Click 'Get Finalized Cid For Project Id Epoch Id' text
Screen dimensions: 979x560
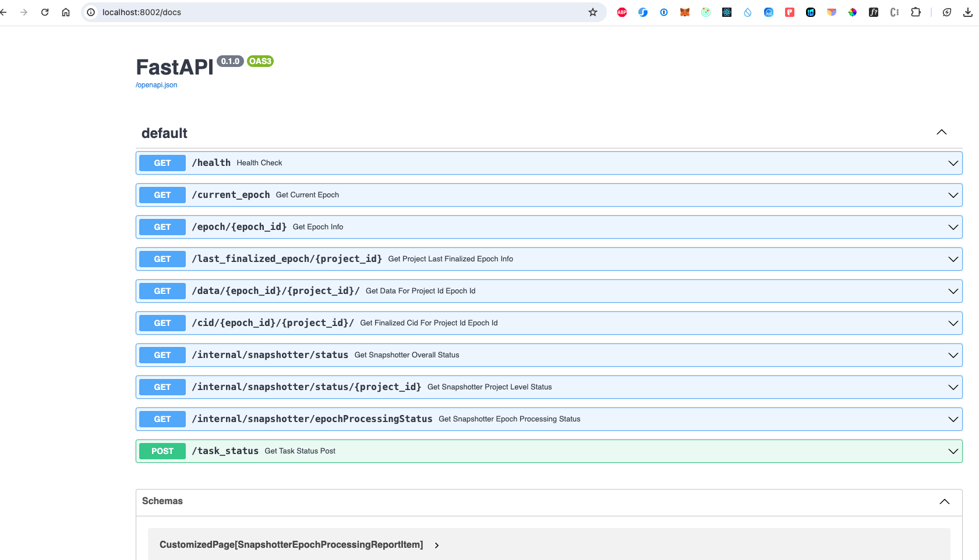click(x=429, y=323)
